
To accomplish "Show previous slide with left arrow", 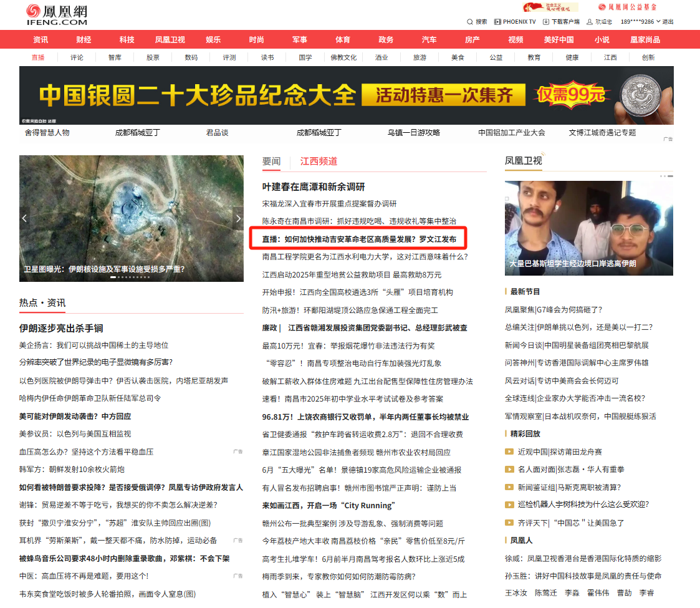I will pyautogui.click(x=24, y=218).
